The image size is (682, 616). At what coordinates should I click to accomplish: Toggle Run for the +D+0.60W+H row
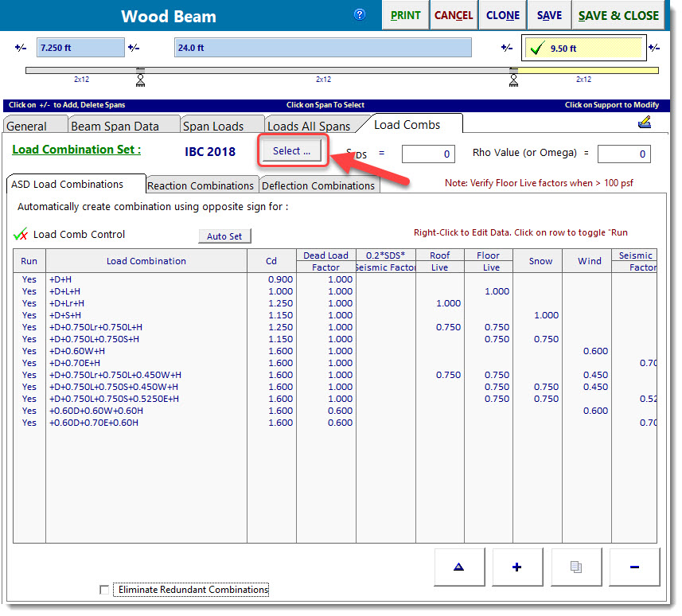pos(29,351)
